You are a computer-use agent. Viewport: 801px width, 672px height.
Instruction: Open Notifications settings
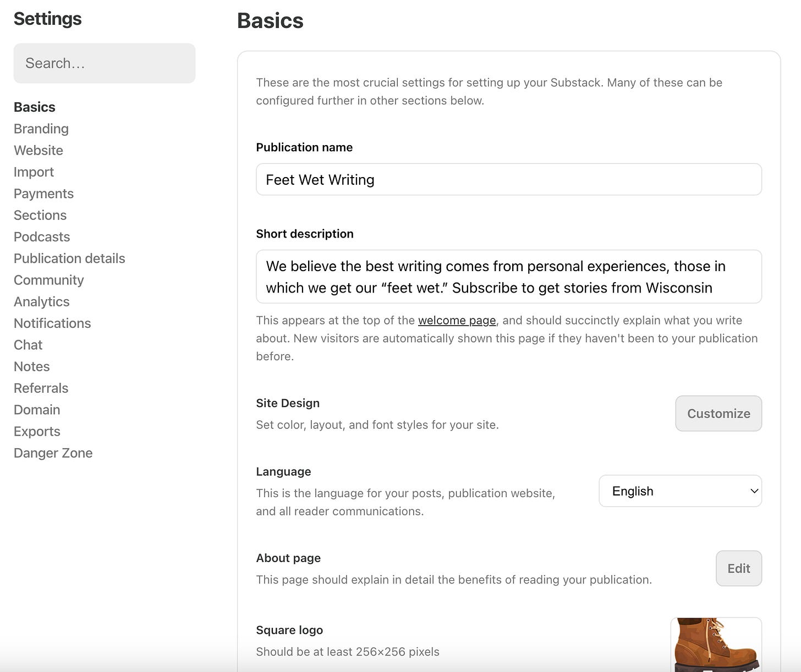point(52,323)
